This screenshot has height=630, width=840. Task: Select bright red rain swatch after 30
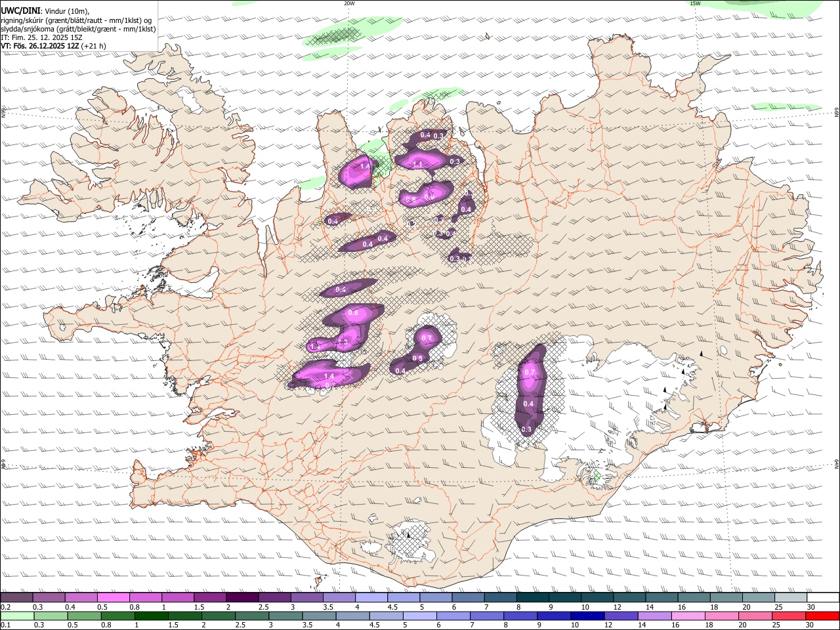[822, 616]
